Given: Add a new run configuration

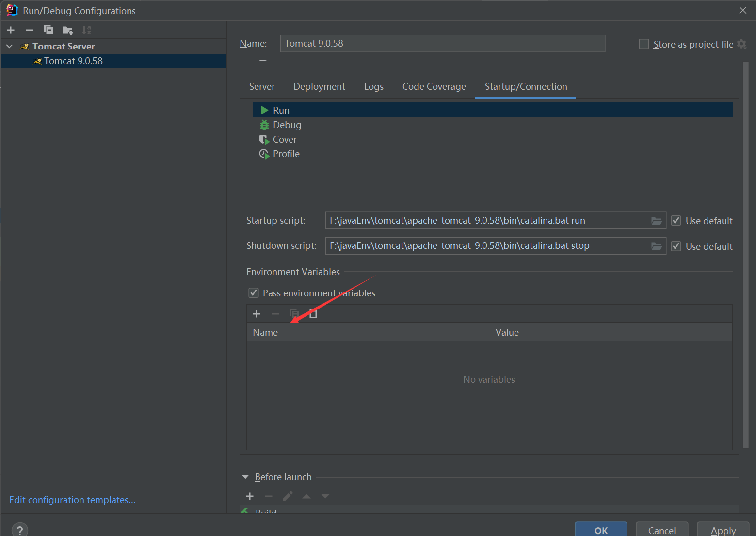Looking at the screenshot, I should tap(11, 30).
